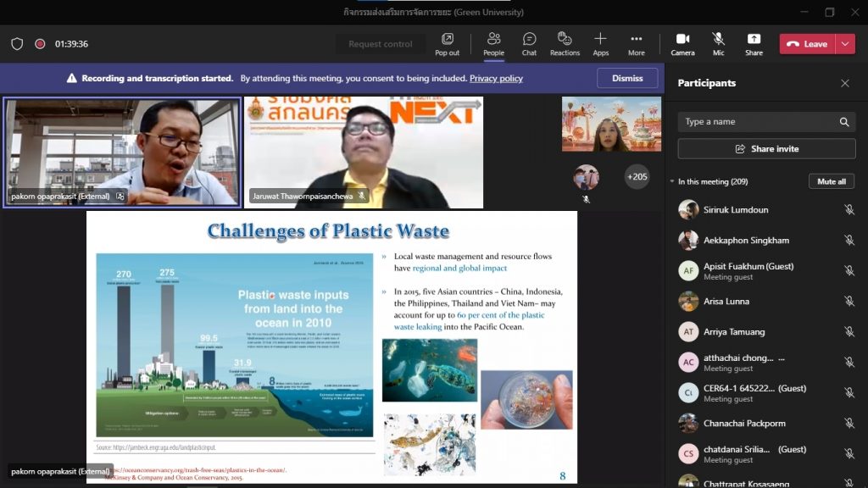Open the Privacy policy link
This screenshot has height=488, width=868.
tap(496, 79)
